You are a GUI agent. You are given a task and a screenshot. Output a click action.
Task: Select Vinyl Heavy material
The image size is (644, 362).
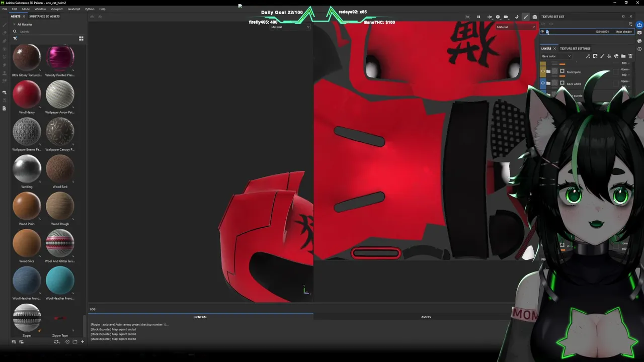27,94
